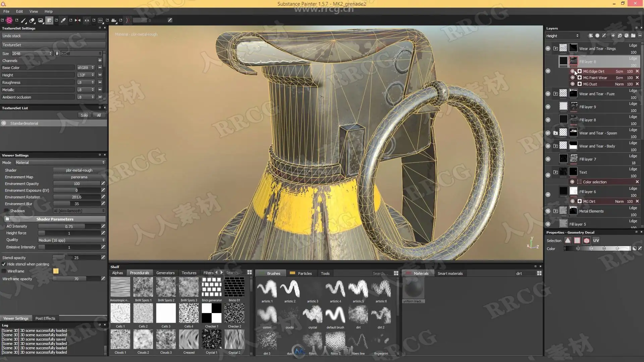Add a channel with plus button
The image size is (644, 362).
click(100, 61)
